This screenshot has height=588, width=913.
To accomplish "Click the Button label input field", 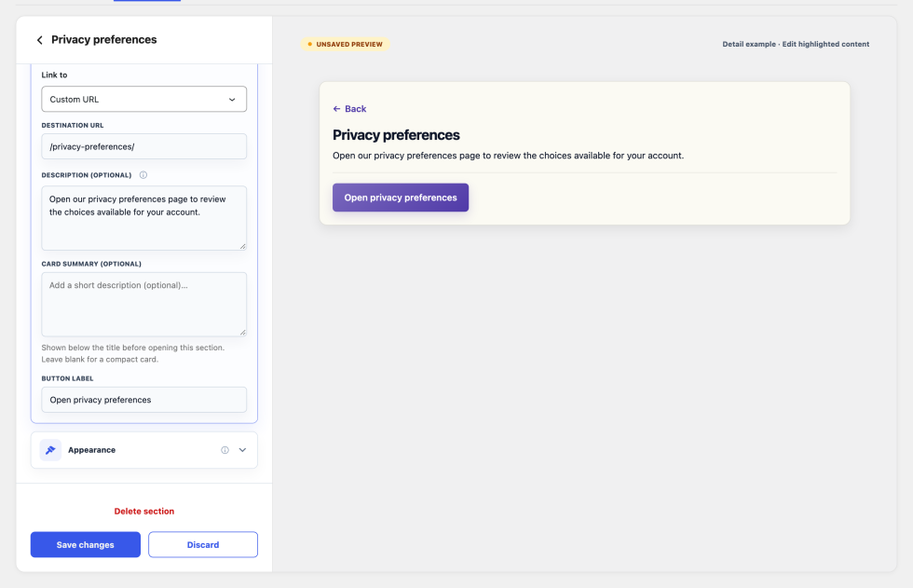I will pos(143,400).
